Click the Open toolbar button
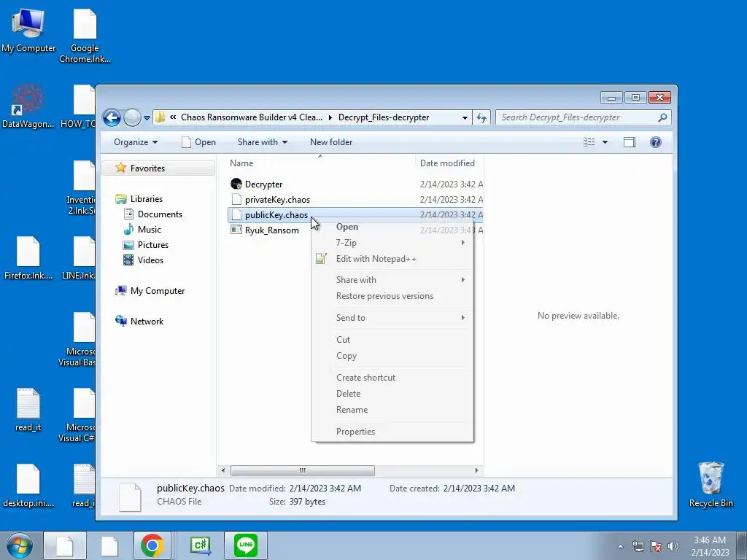Viewport: 747px width, 560px height. coord(198,142)
